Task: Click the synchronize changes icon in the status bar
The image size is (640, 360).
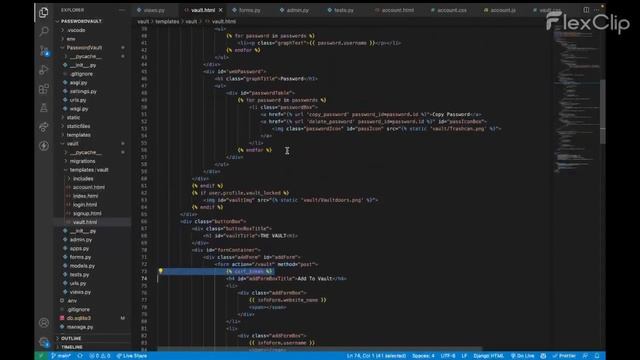Action: pyautogui.click(x=80, y=356)
